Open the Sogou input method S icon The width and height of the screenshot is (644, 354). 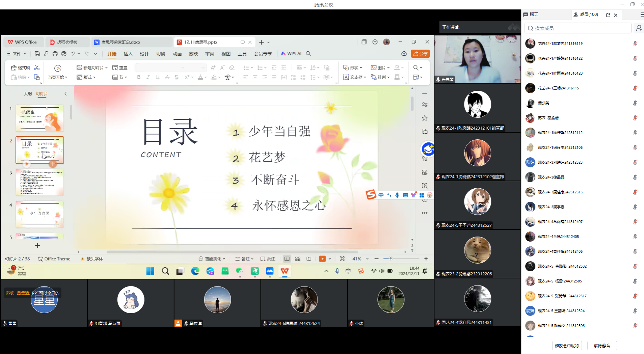(371, 195)
